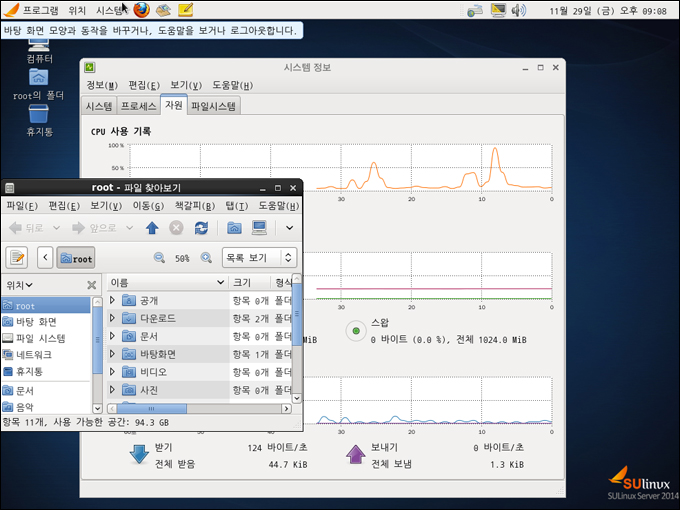This screenshot has width=680, height=510.
Task: Open the trash (휴지통) desktop icon
Action: pyautogui.click(x=39, y=115)
